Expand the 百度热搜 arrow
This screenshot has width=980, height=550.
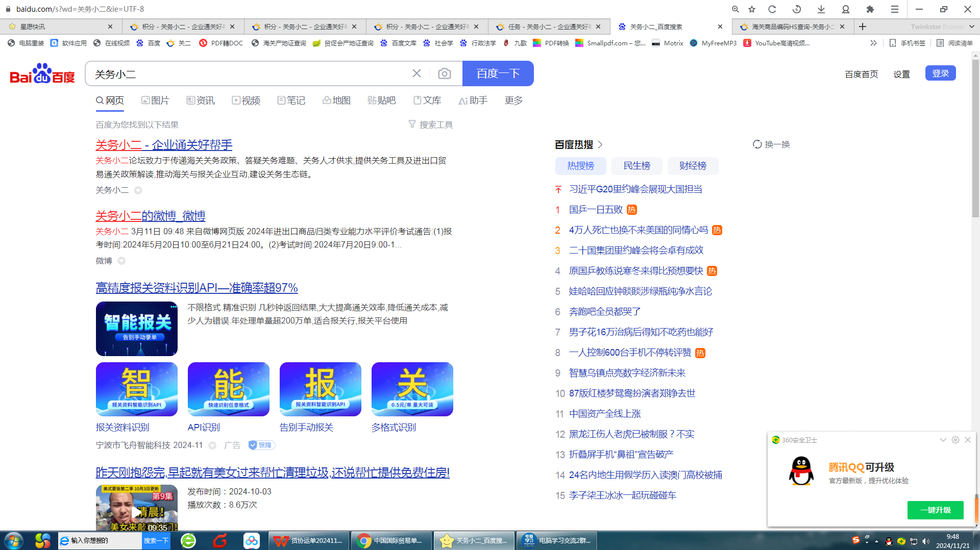click(600, 144)
